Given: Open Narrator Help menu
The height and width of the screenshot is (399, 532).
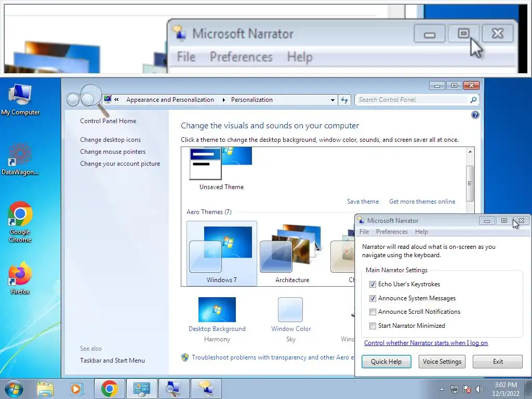Looking at the screenshot, I should pos(421,232).
